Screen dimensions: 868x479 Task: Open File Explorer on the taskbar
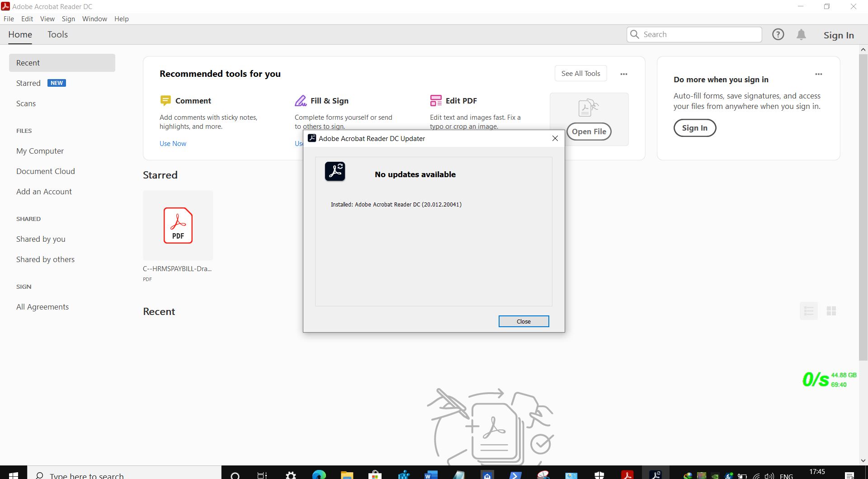[x=347, y=475]
